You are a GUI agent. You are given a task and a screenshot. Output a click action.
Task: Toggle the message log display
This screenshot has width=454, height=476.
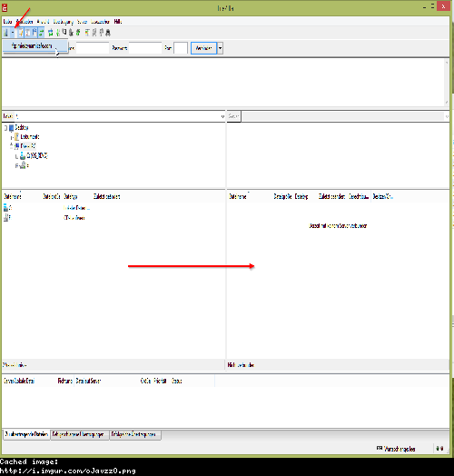tap(20, 32)
